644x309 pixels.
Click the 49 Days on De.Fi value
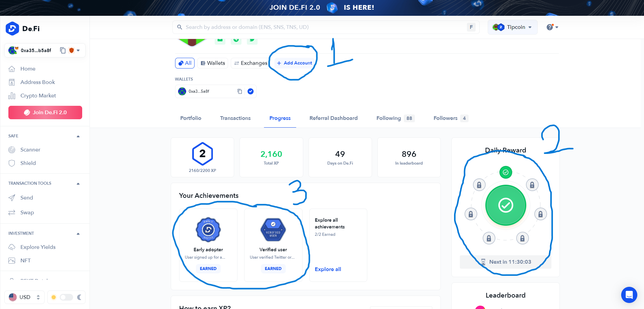[x=340, y=154]
